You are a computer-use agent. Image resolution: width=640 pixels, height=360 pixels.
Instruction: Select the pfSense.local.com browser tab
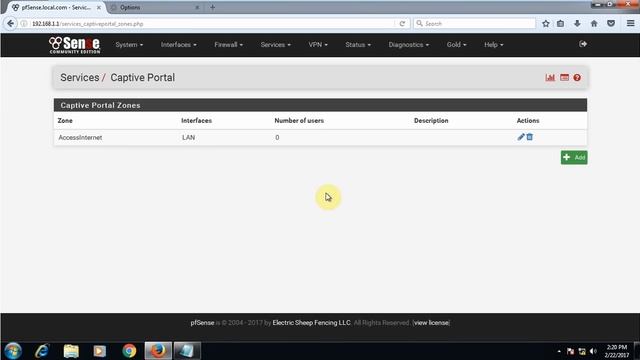pyautogui.click(x=56, y=7)
